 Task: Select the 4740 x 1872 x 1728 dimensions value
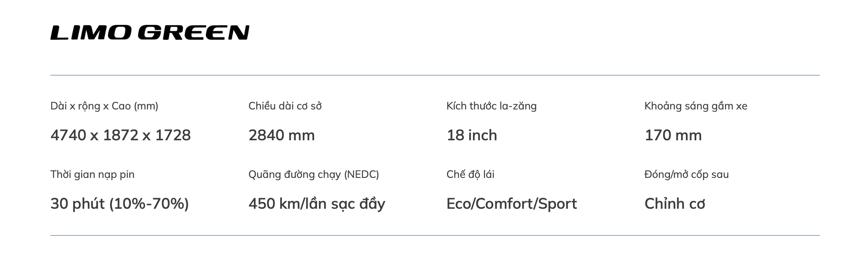[121, 135]
